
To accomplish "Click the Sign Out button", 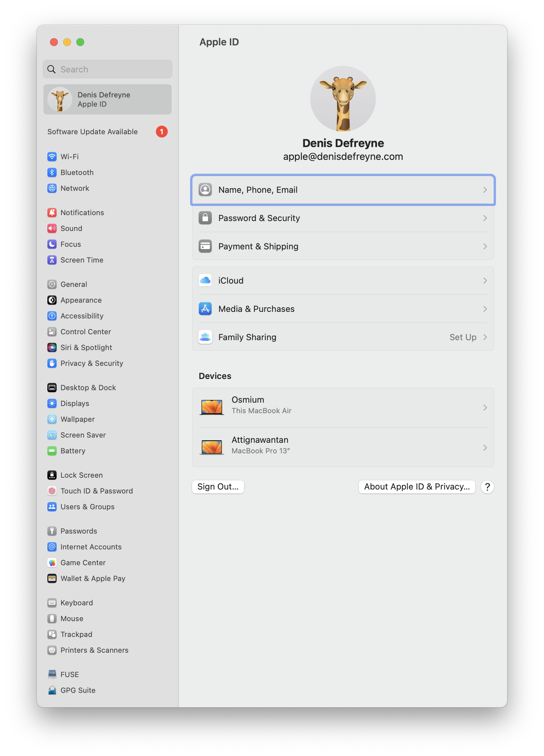I will tap(218, 487).
